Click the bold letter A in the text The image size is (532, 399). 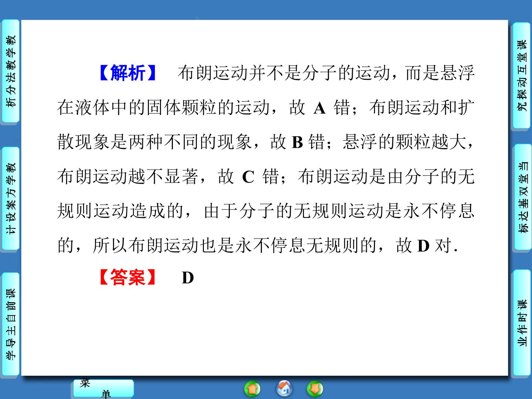pos(320,109)
